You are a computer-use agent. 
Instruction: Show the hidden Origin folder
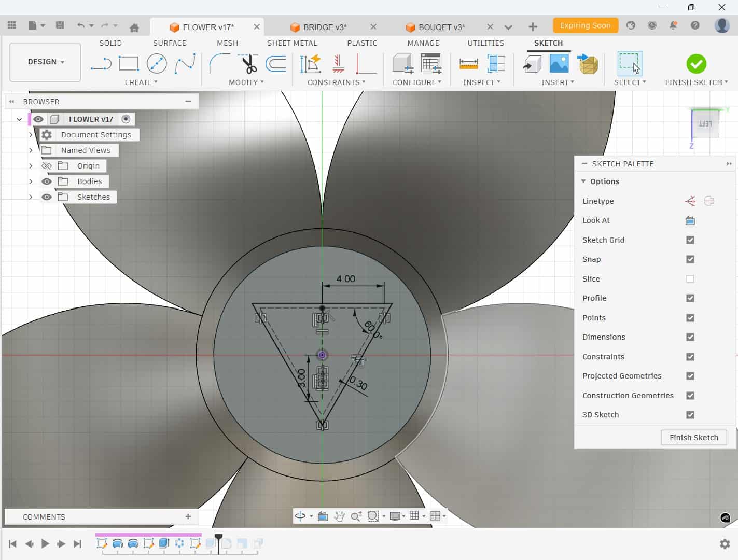pos(47,166)
